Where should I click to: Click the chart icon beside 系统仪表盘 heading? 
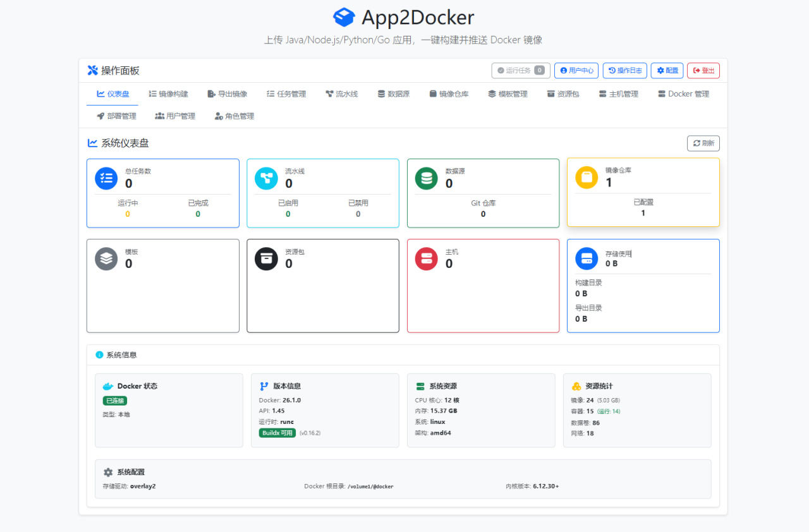click(x=92, y=143)
